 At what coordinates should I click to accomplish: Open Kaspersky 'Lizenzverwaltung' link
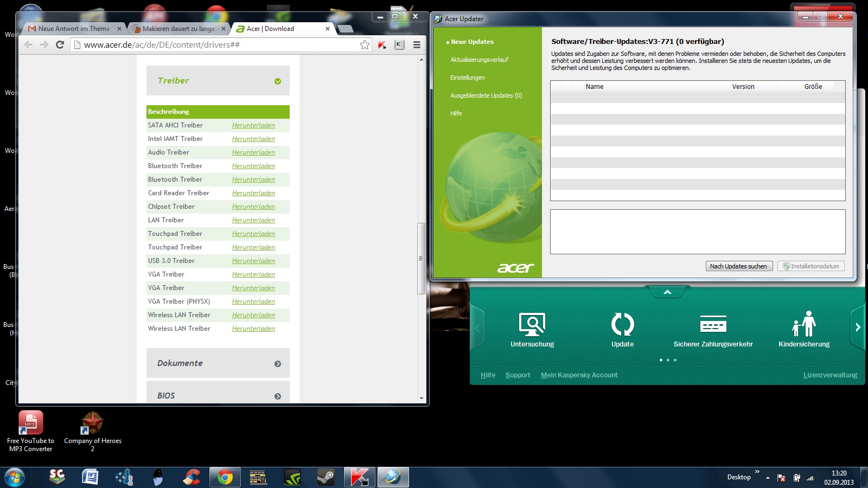point(830,375)
